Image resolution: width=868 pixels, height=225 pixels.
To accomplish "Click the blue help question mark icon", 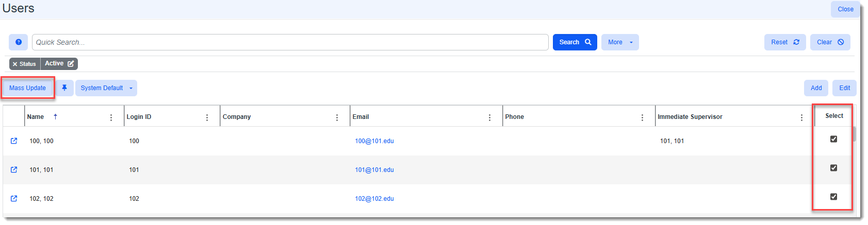I will coord(19,42).
